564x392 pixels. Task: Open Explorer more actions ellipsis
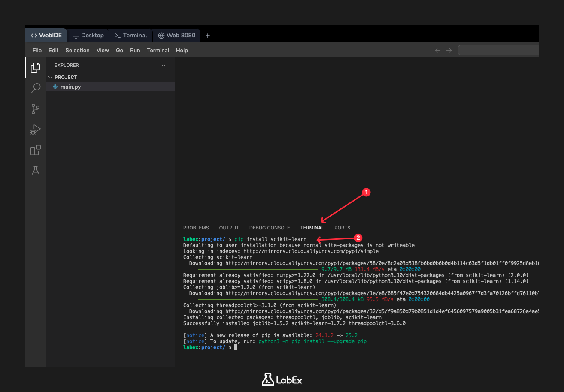[165, 65]
